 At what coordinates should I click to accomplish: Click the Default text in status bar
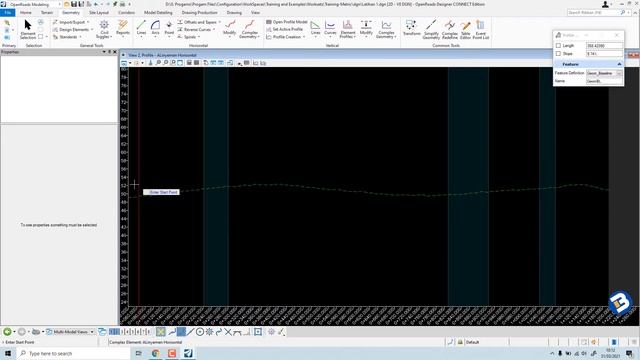[x=472, y=342]
